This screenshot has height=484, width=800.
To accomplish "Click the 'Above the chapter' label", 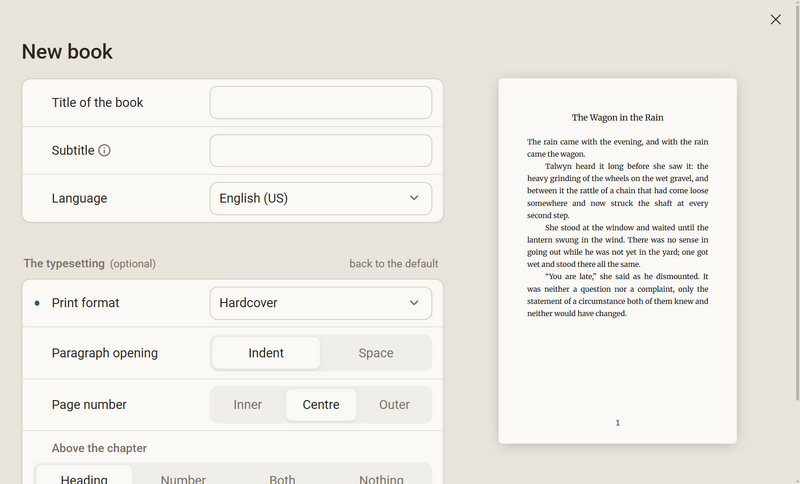I will point(99,448).
